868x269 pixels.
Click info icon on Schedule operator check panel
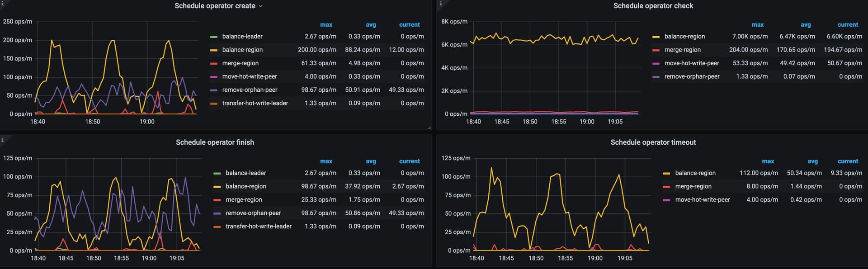tap(441, 3)
